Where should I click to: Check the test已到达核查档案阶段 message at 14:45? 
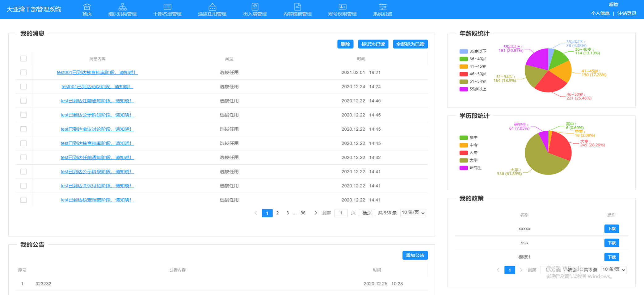(x=23, y=143)
